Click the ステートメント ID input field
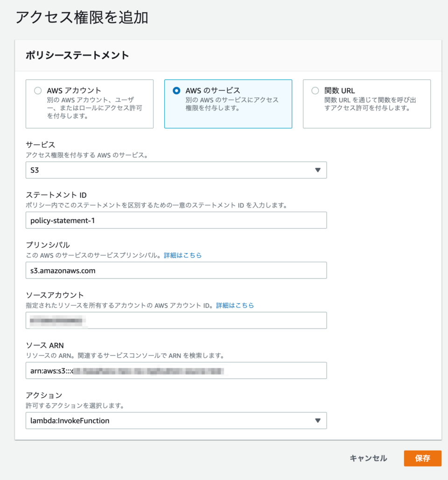Viewport: 448px width, 480px height. click(176, 220)
